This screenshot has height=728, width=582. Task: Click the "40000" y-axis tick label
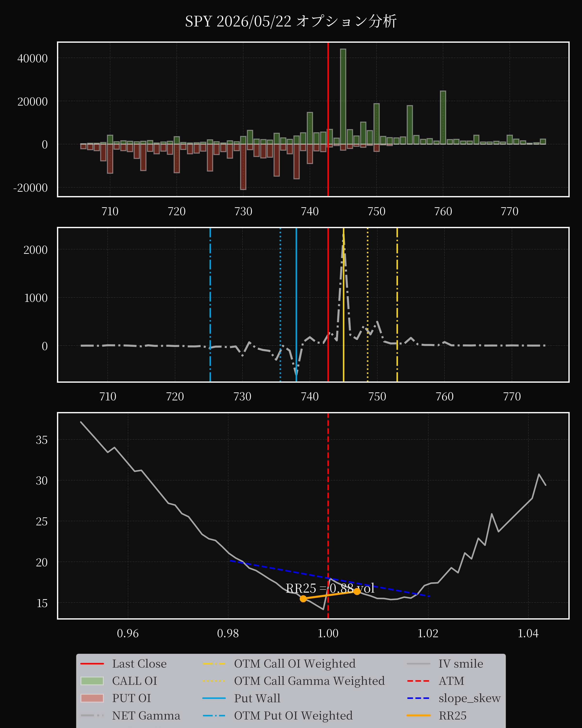coord(32,58)
